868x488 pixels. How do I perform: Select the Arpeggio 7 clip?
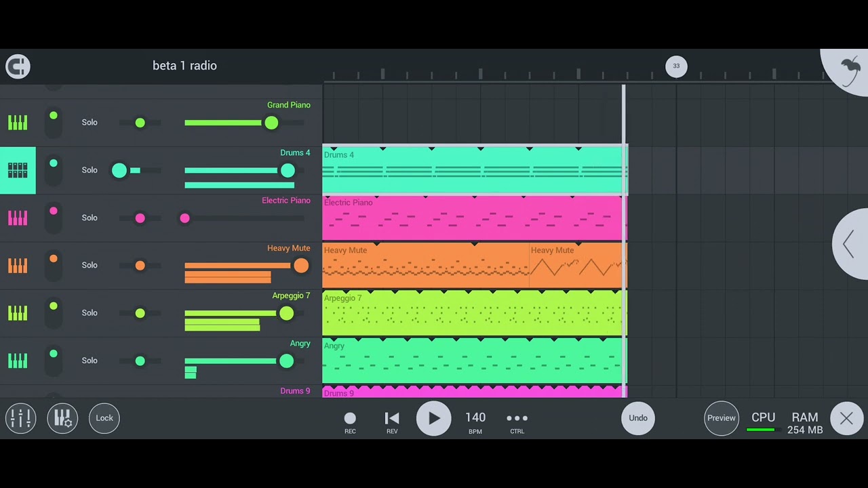[x=475, y=313]
